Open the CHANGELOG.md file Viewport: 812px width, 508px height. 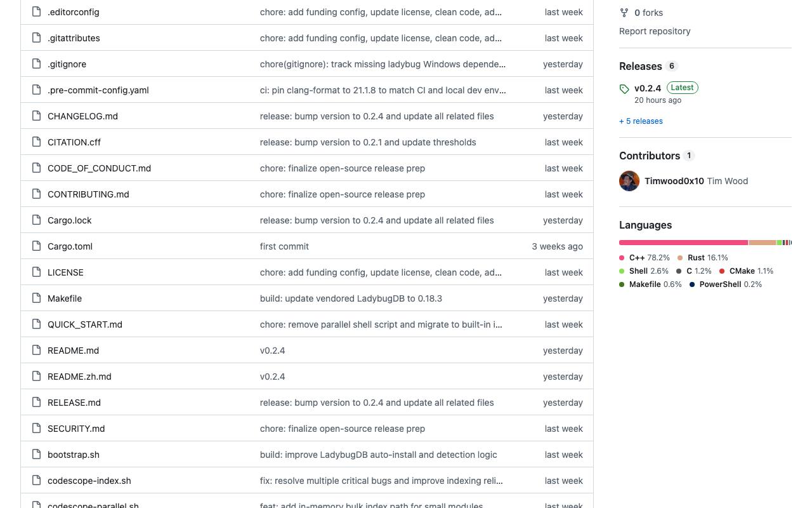click(82, 116)
